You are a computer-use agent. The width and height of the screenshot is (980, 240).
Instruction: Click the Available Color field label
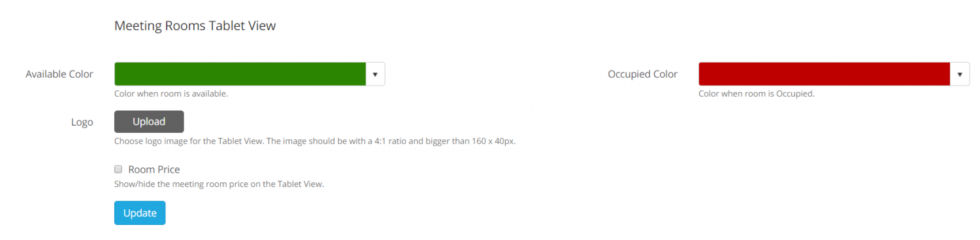pyautogui.click(x=59, y=74)
